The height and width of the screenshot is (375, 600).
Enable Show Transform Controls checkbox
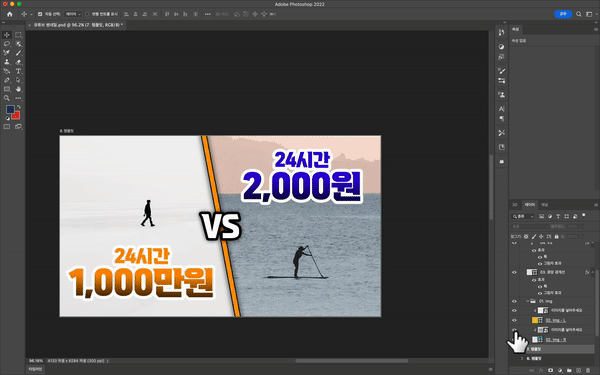(87, 14)
